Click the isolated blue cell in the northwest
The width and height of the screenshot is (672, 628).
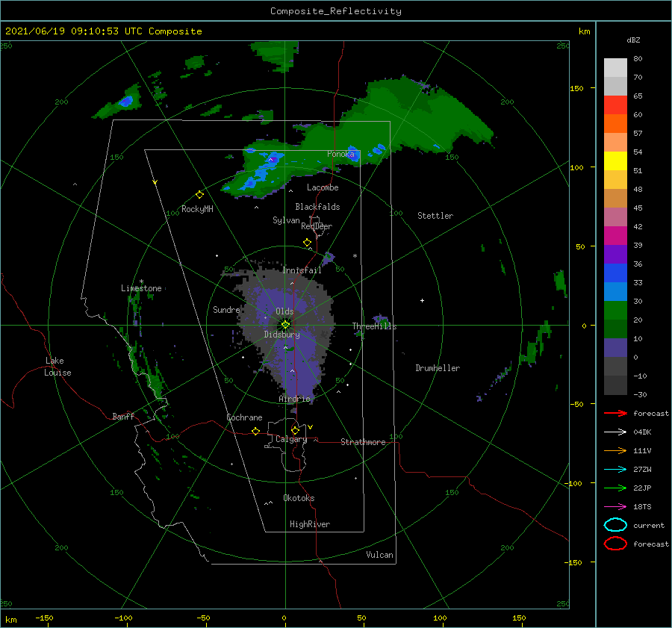(x=126, y=101)
